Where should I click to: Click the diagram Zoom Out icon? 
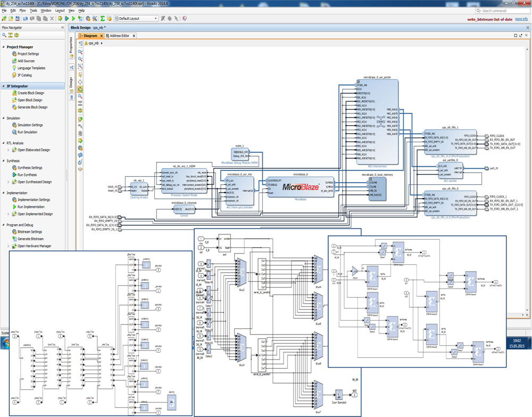coord(80,59)
